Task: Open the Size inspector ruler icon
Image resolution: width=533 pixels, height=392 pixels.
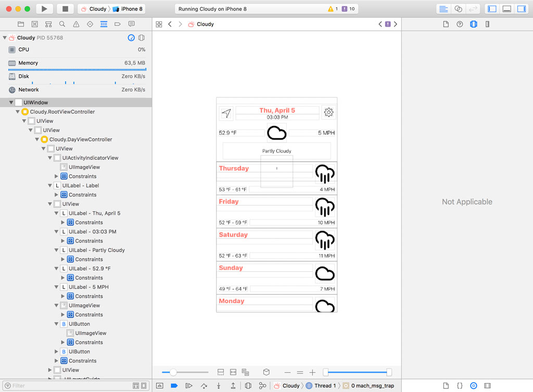Action: coord(487,24)
